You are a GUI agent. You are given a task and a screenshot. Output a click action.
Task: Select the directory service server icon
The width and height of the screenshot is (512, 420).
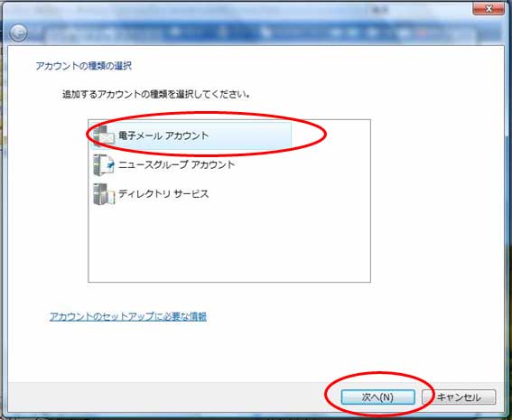point(104,194)
